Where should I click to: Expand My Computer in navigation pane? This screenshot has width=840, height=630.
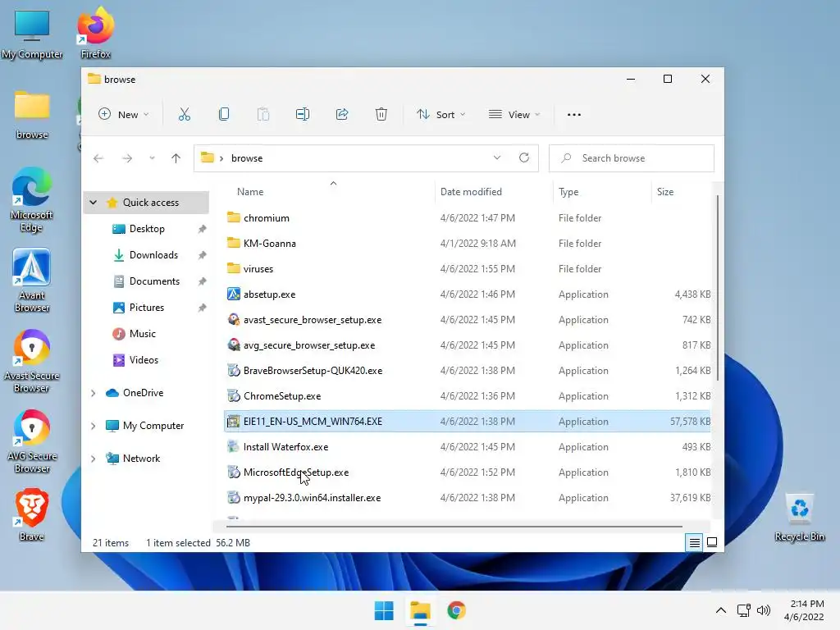click(x=94, y=426)
